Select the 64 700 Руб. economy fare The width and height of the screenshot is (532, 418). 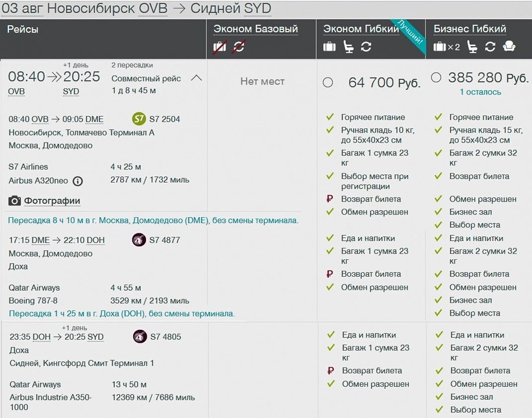[x=328, y=82]
